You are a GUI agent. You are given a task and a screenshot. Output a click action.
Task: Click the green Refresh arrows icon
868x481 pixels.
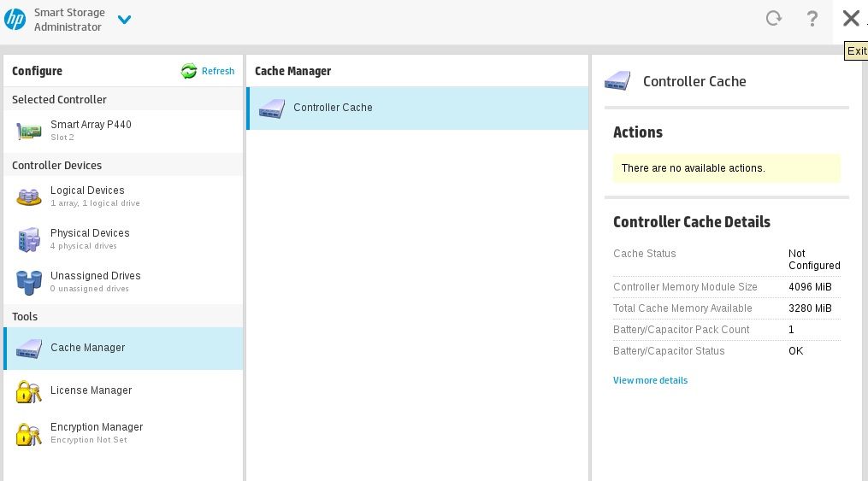(189, 71)
